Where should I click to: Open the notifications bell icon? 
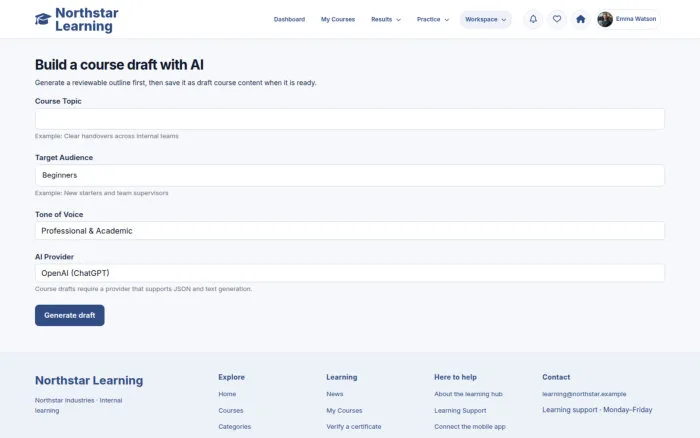533,19
